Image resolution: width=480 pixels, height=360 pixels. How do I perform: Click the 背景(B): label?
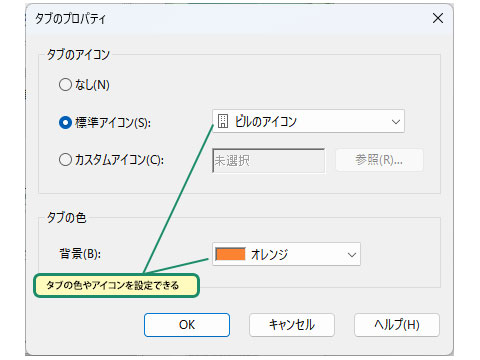80,254
